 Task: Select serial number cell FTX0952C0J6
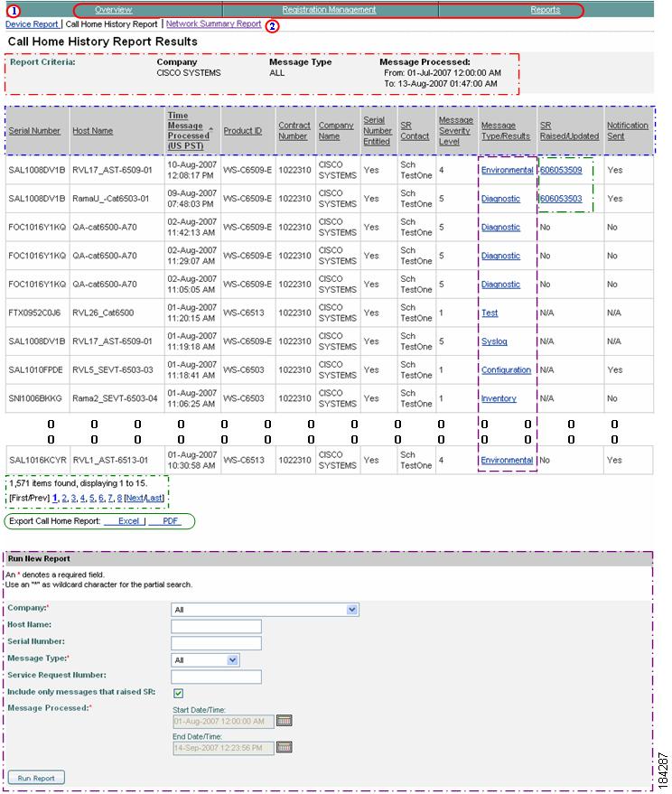coord(34,313)
